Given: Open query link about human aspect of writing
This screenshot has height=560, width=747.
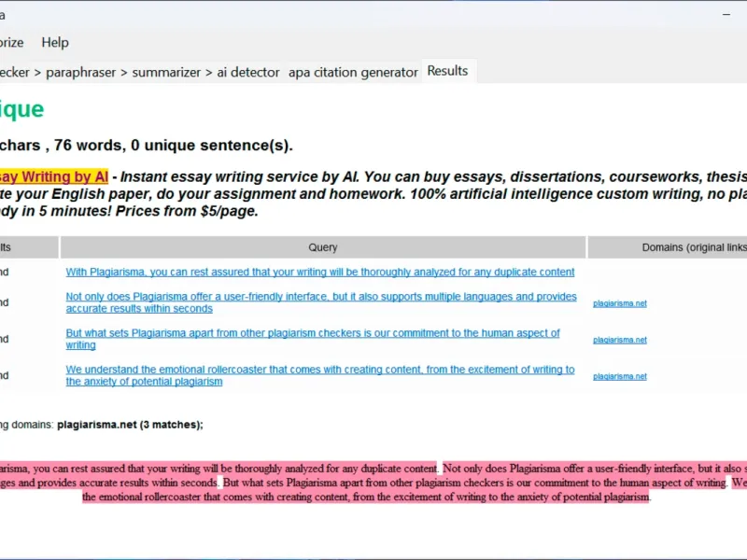Looking at the screenshot, I should click(313, 339).
